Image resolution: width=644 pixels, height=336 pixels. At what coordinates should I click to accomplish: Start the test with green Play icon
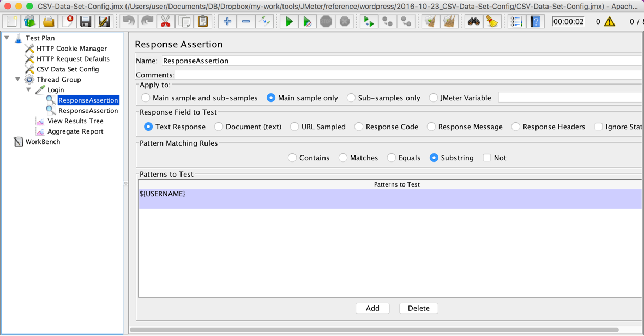tap(289, 22)
